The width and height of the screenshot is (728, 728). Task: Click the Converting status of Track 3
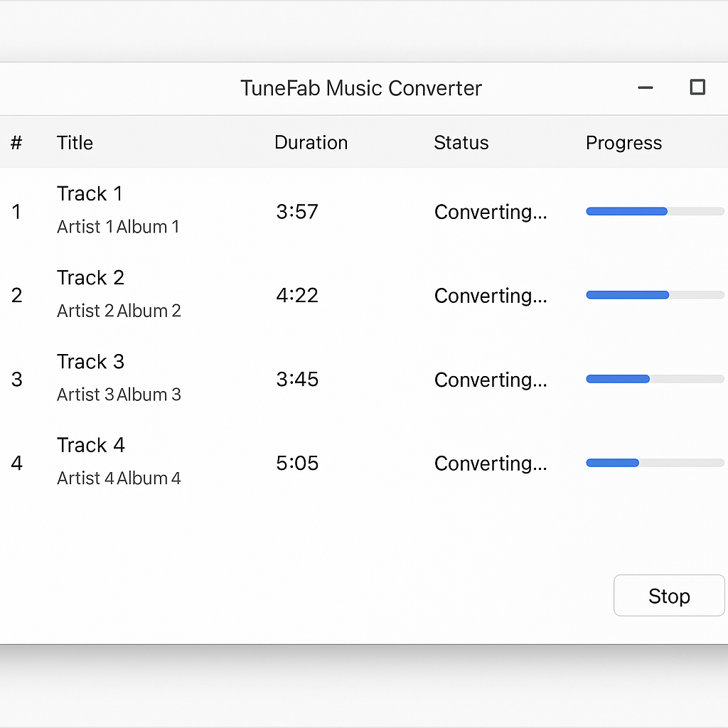pyautogui.click(x=491, y=380)
